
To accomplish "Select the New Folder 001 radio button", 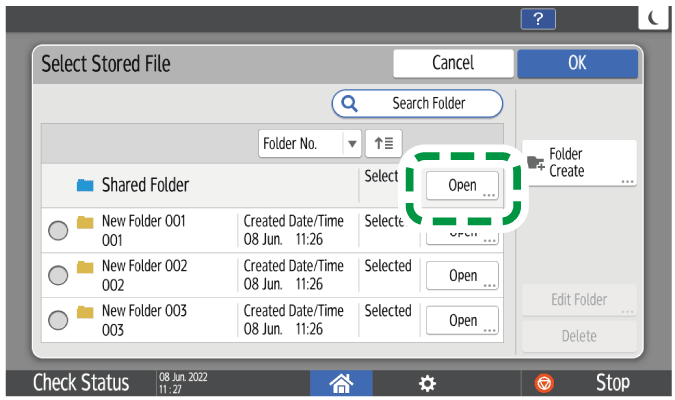I will [x=59, y=230].
